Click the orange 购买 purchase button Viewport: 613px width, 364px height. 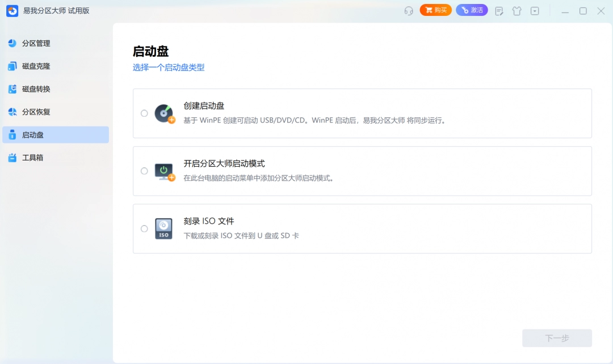[x=435, y=10]
